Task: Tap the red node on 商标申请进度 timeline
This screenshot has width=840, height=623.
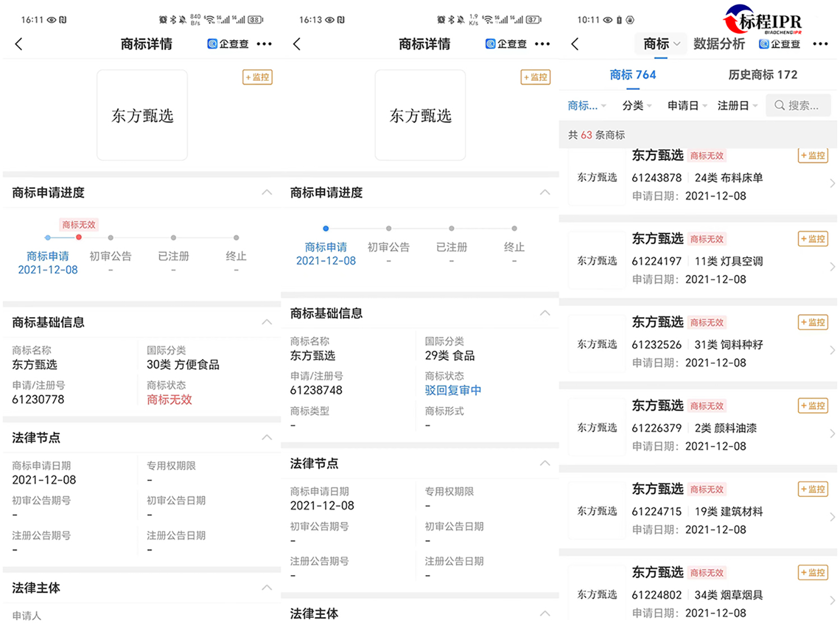Action: [79, 237]
